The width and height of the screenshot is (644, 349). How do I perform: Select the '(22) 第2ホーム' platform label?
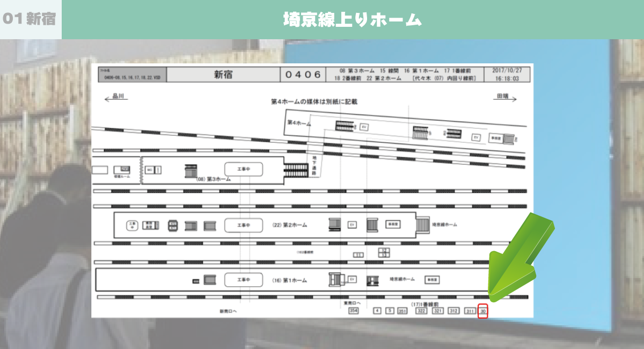290,225
